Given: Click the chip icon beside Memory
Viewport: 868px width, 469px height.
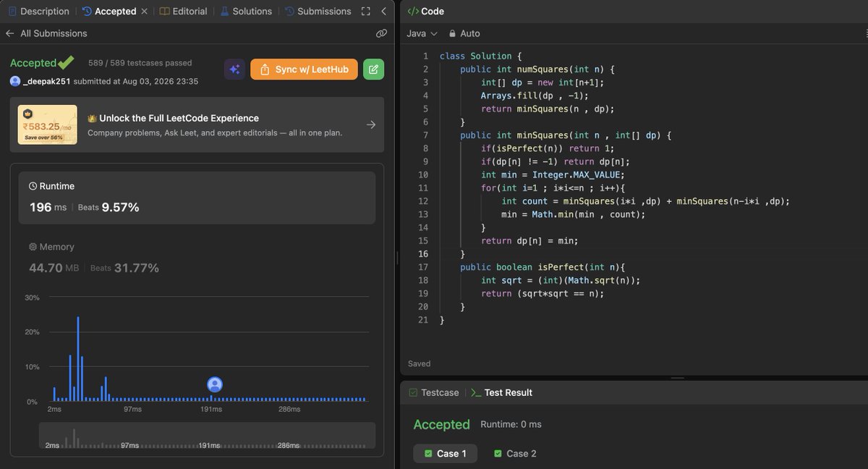Looking at the screenshot, I should 33,247.
